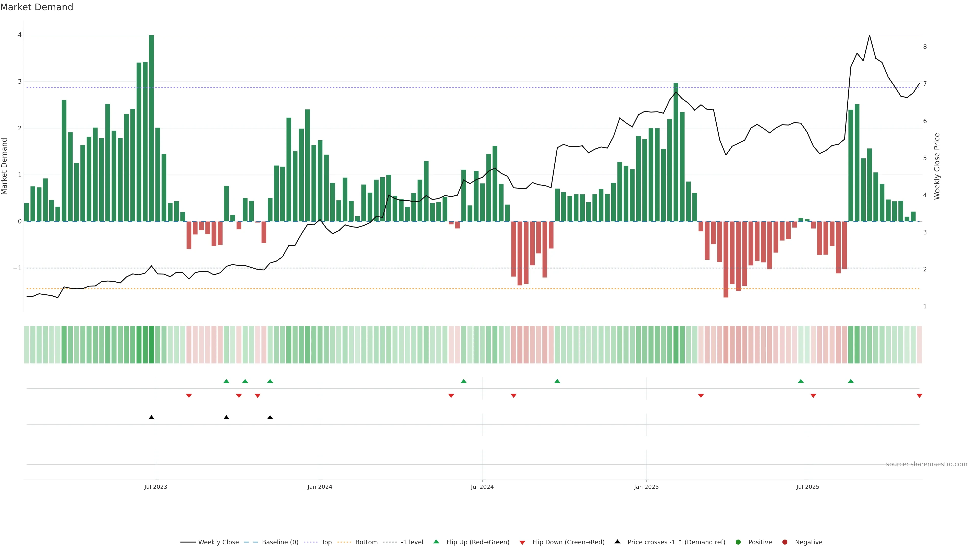Click the Weekly Close Price axis title
980x551 pixels.
click(937, 166)
